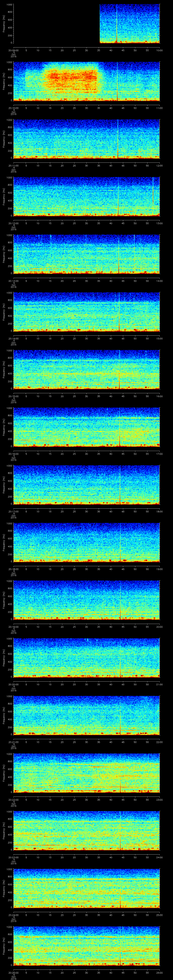Select the '13:00' end-of-axis label
Screen dimensions: 173x980
tap(160, 223)
